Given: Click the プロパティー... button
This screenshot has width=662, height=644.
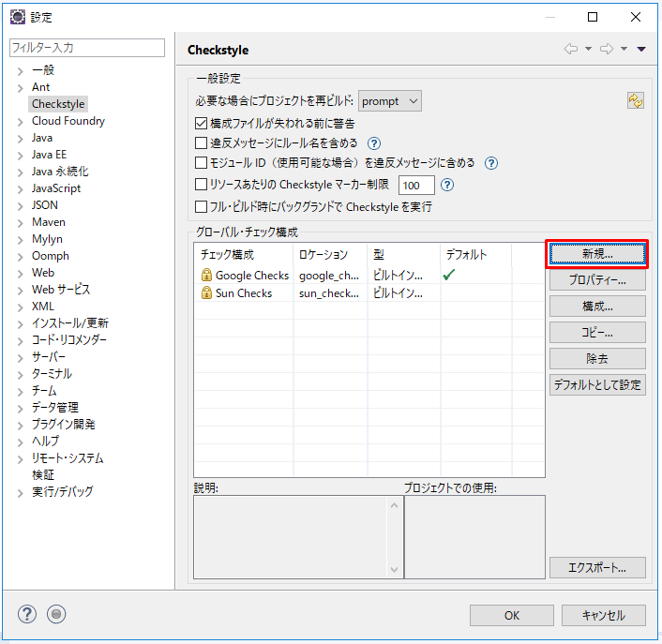Looking at the screenshot, I should pyautogui.click(x=597, y=279).
